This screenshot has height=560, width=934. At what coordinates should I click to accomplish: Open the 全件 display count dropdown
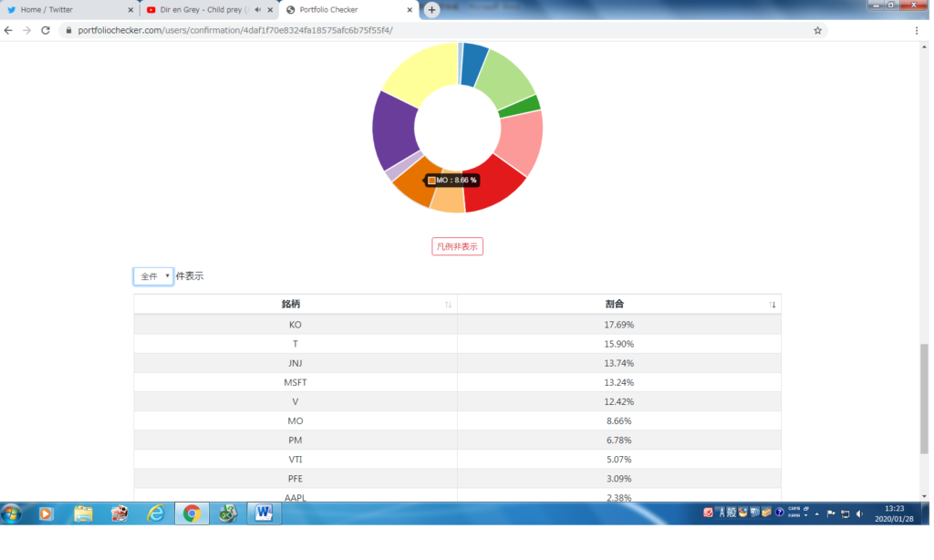click(x=153, y=276)
